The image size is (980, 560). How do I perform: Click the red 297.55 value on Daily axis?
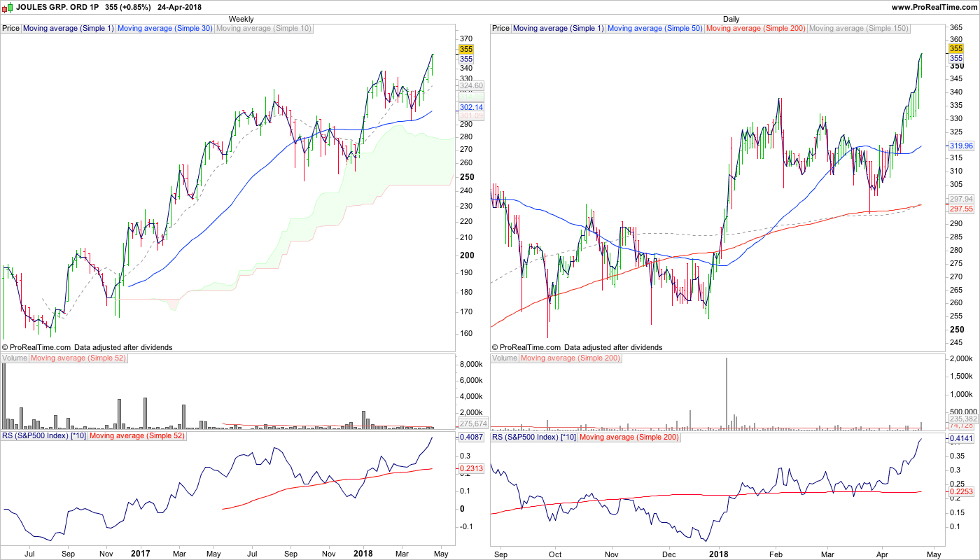point(961,209)
